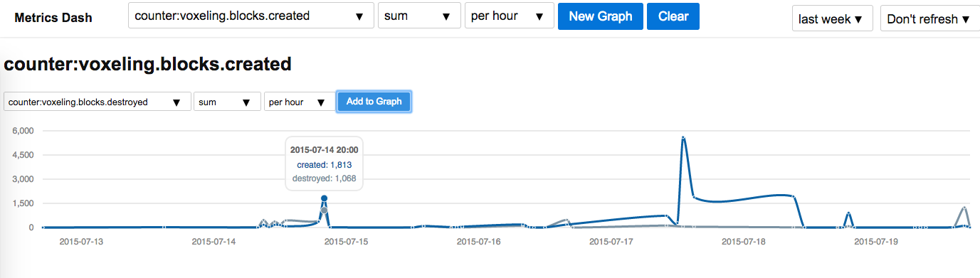Click the gray destroyed data point under tooltip
The height and width of the screenshot is (278, 980).
pyautogui.click(x=324, y=210)
